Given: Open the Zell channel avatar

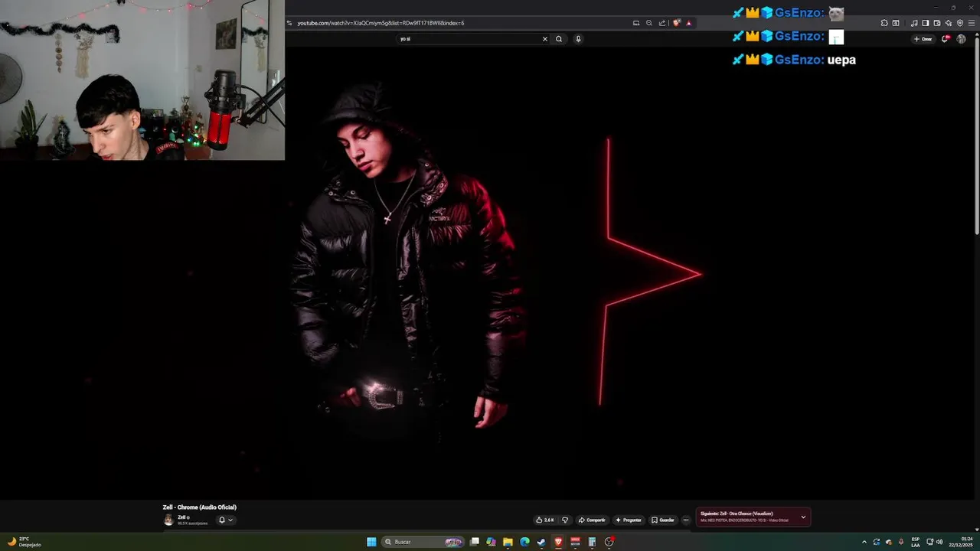Looking at the screenshot, I should tap(168, 520).
